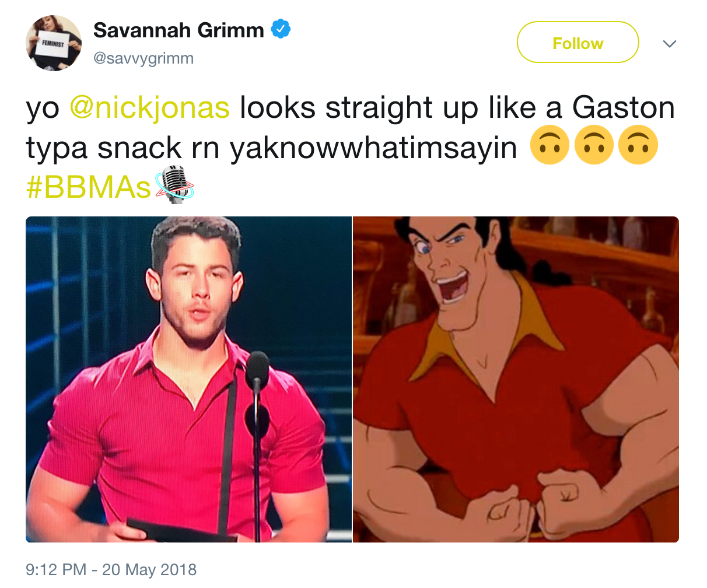Open the #BBMAs hashtag
The width and height of the screenshot is (707, 588).
[x=89, y=187]
